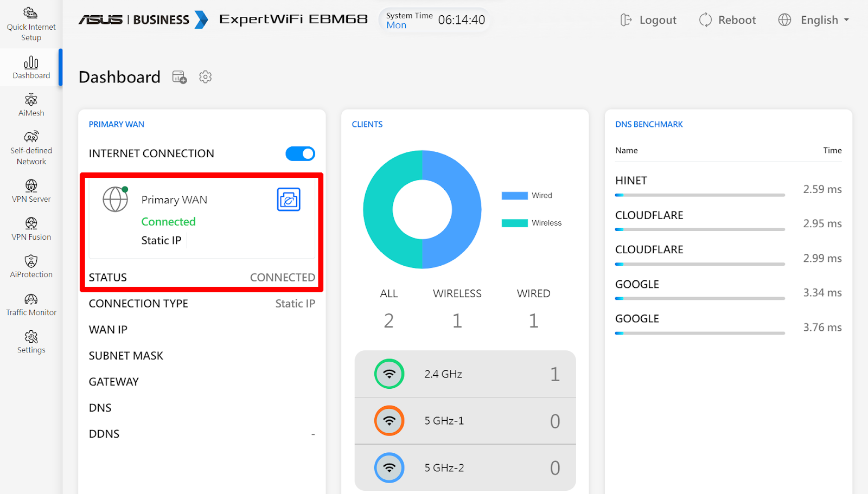Click the WIRELESS clients count
Image resolution: width=868 pixels, height=494 pixels.
[x=457, y=321]
